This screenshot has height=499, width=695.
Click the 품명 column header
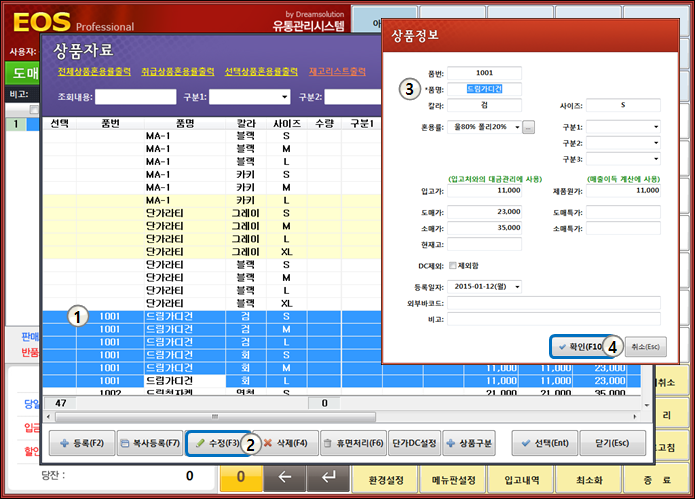[x=185, y=124]
